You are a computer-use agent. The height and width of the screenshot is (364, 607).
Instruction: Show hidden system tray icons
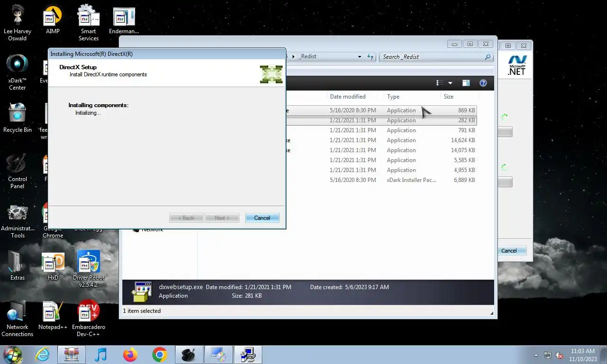(x=536, y=355)
